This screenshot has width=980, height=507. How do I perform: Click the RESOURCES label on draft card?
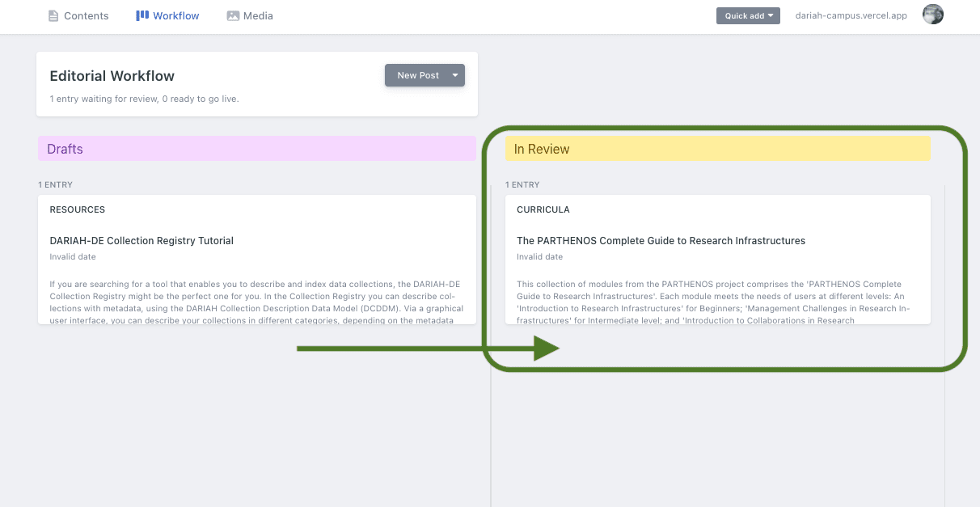pyautogui.click(x=78, y=209)
